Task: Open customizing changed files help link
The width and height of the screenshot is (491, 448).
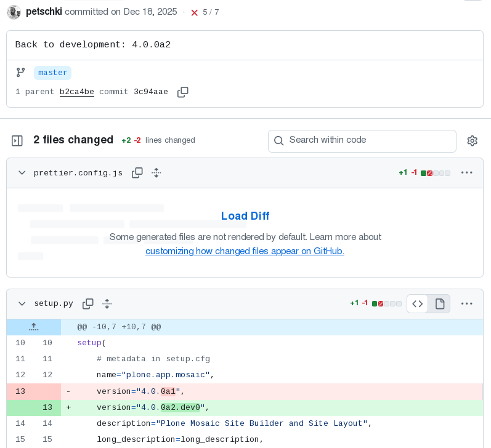Action: pos(245,251)
